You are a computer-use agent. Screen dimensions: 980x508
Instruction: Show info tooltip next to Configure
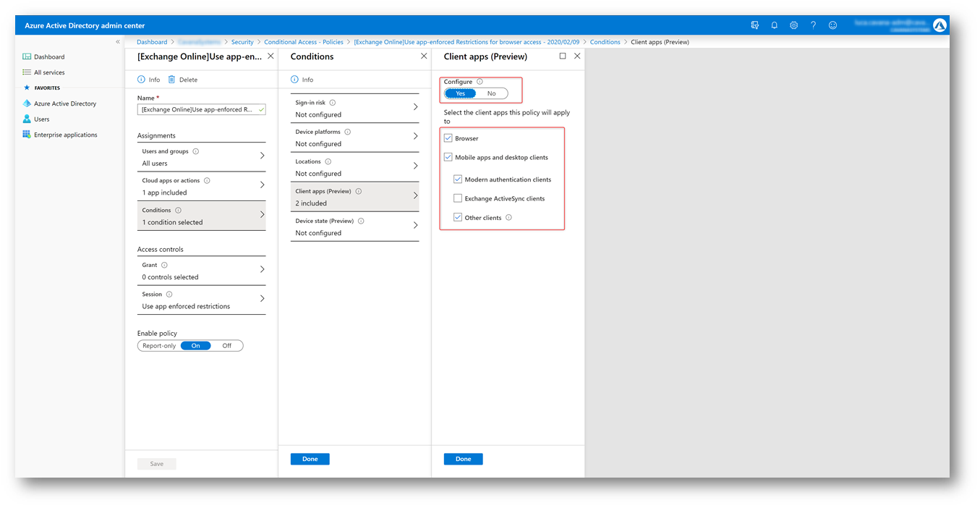[x=480, y=82]
